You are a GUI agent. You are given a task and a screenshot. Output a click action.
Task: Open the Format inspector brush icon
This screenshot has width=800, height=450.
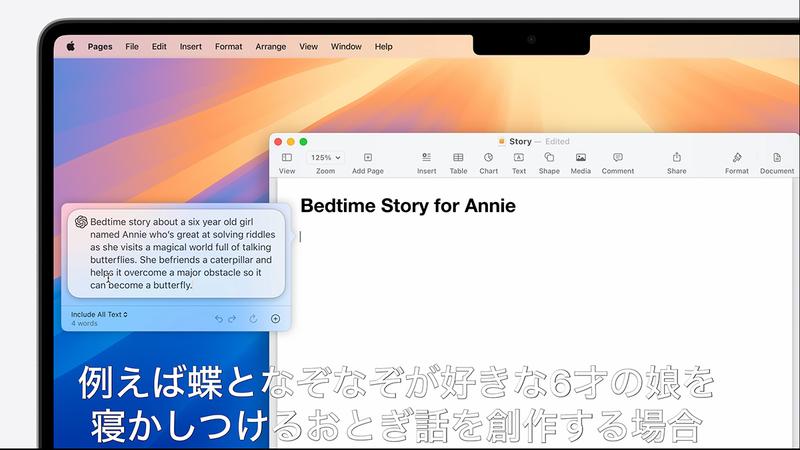737,157
